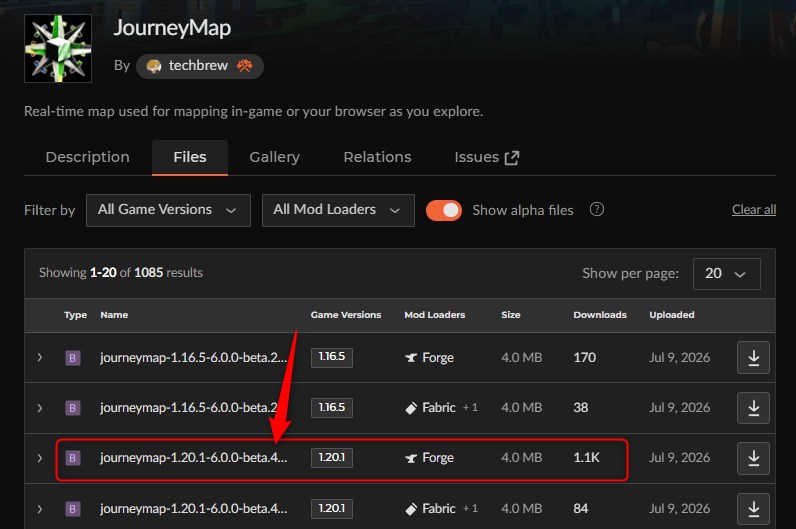796x529 pixels.
Task: Click the 1.20.1 version tag in the Fabric row
Action: tap(331, 508)
